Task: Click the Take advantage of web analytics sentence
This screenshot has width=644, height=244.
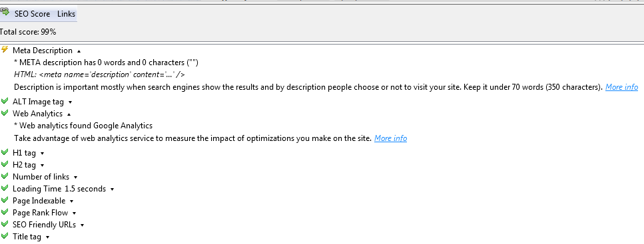Action: point(193,138)
